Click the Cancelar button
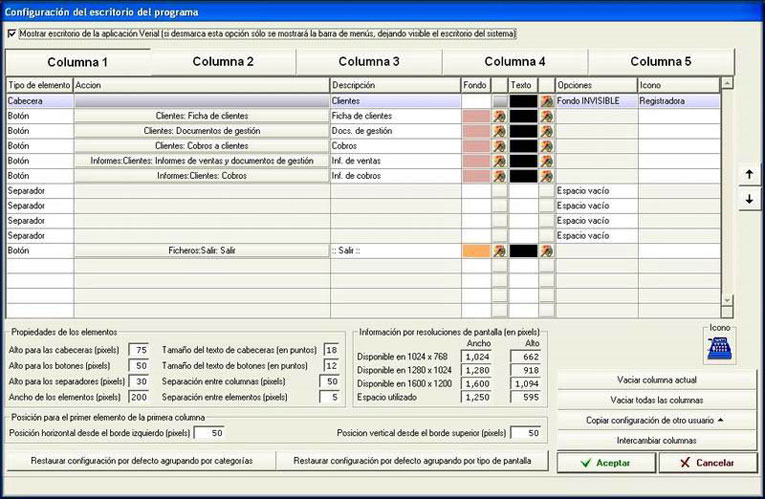The width and height of the screenshot is (765, 499). (708, 463)
